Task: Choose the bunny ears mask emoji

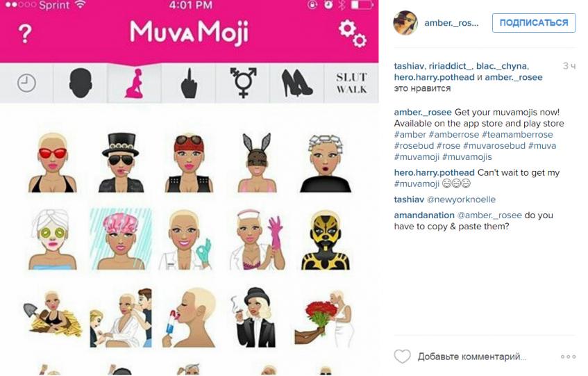Action: coord(256,163)
